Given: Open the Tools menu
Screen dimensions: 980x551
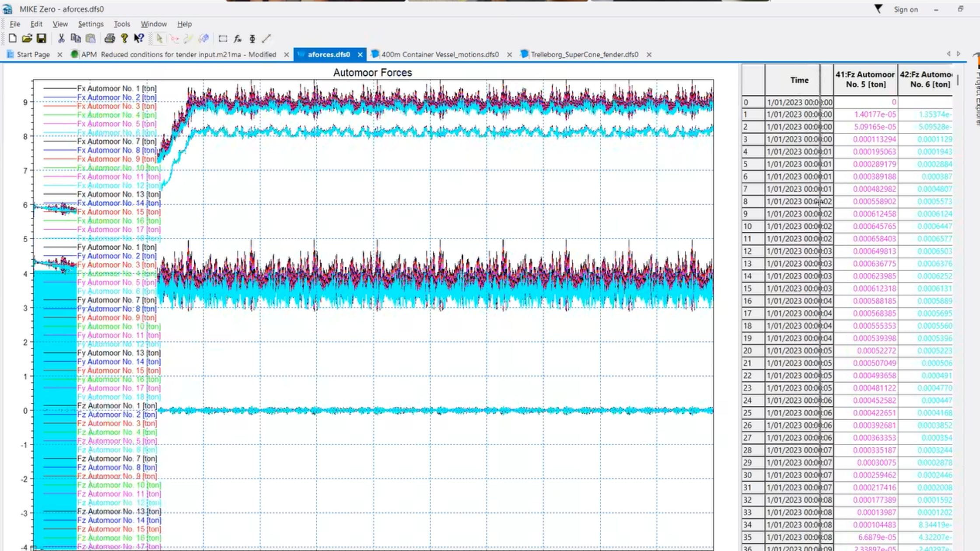Looking at the screenshot, I should click(x=122, y=24).
